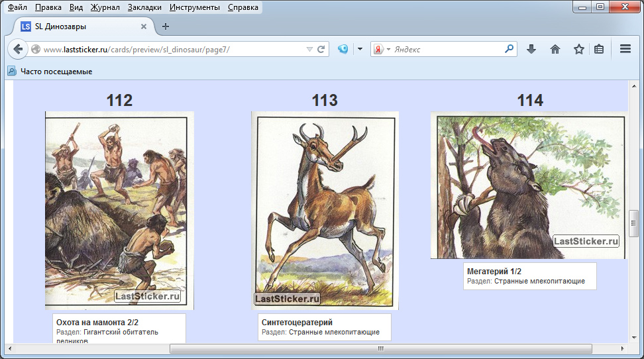Bookmark this page with the star icon
The image size is (644, 359).
[578, 49]
